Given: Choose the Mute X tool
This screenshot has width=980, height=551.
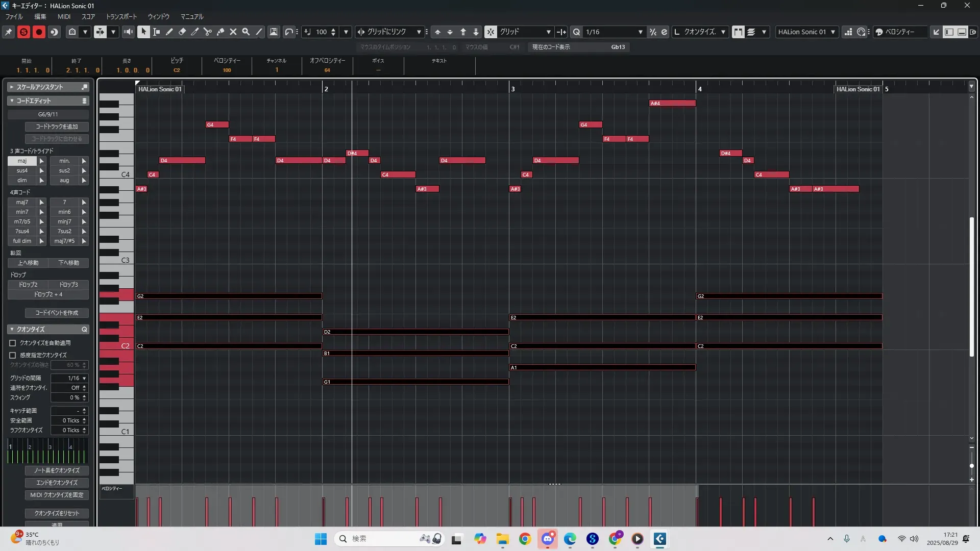Looking at the screenshot, I should tap(233, 32).
